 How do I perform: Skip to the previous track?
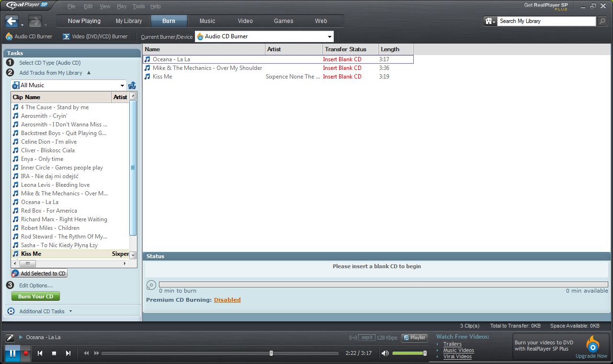[x=40, y=353]
